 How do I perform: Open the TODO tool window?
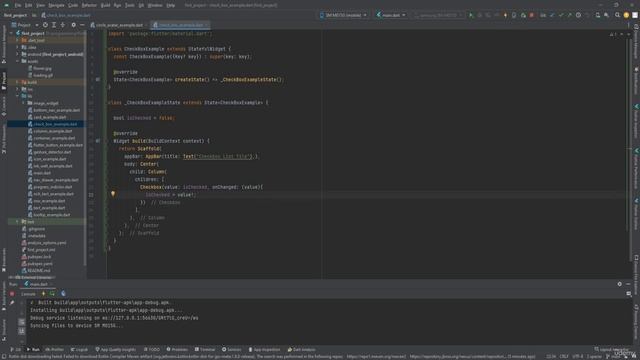(152, 349)
